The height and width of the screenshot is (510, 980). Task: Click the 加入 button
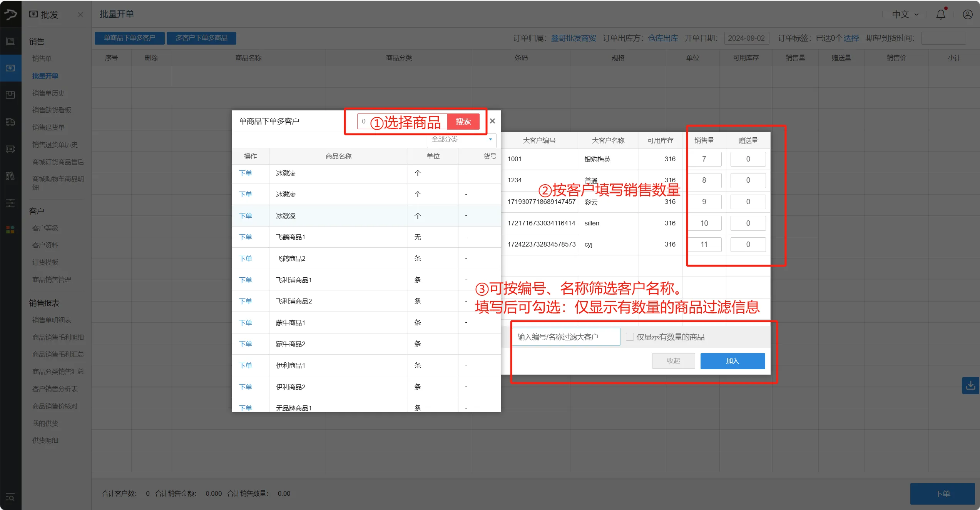point(732,361)
